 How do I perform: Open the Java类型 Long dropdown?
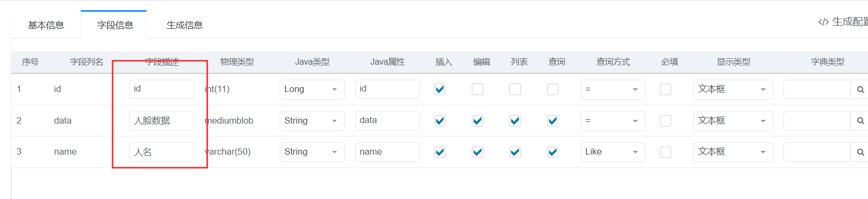312,89
